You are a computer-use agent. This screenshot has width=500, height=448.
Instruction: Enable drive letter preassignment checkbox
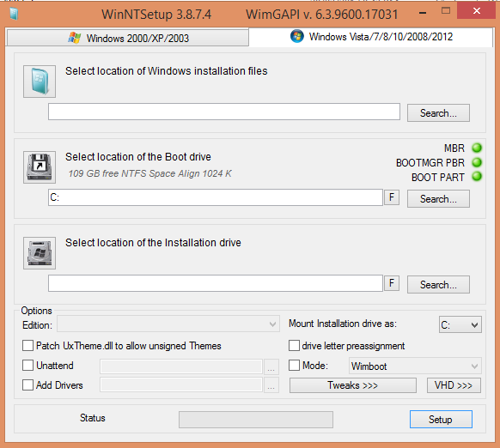click(x=294, y=345)
